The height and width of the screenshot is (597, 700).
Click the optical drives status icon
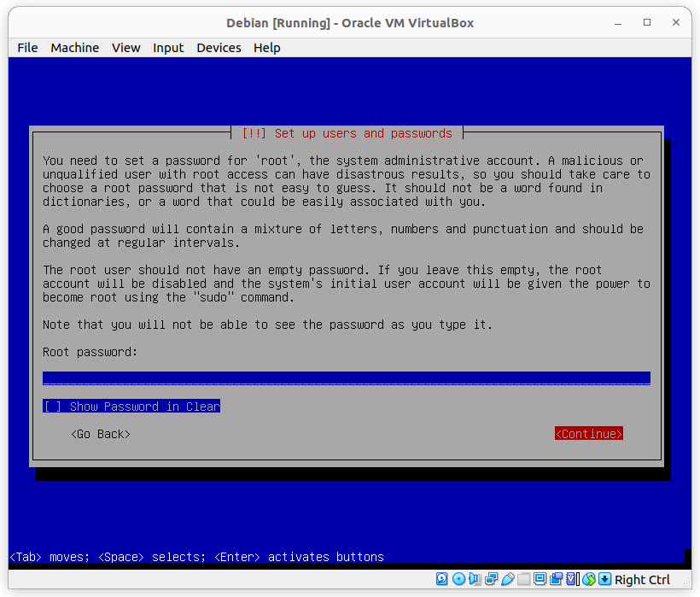coord(458,579)
